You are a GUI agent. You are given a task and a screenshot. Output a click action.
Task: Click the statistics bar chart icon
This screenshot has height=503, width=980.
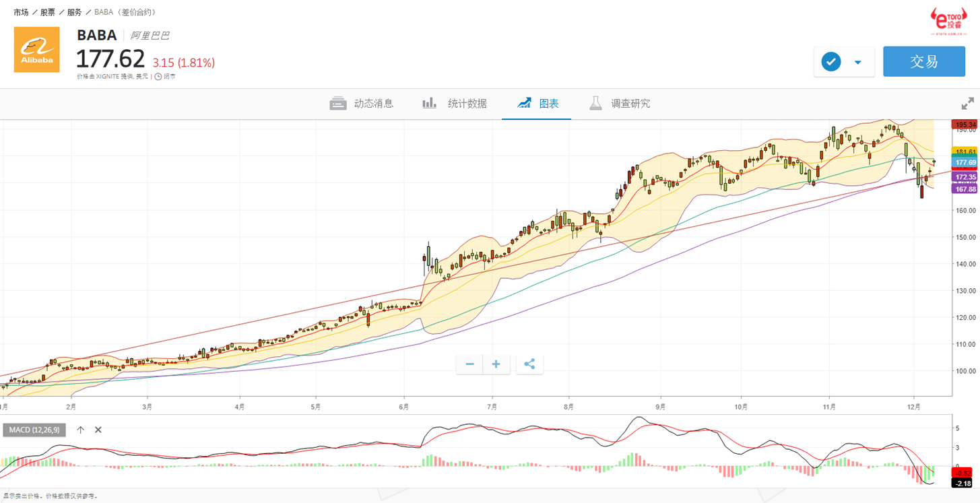pyautogui.click(x=429, y=103)
